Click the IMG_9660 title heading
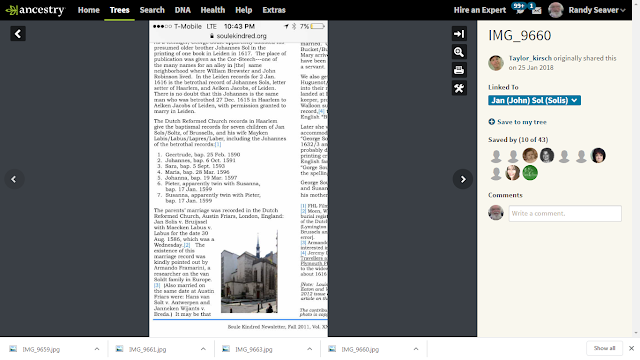This screenshot has width=640, height=360. [x=520, y=36]
